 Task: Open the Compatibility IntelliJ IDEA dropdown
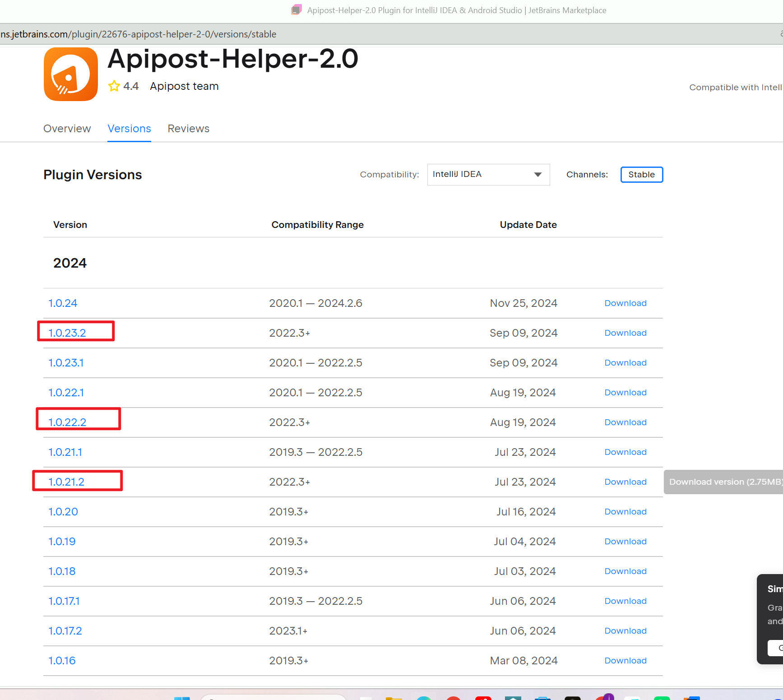click(x=488, y=175)
